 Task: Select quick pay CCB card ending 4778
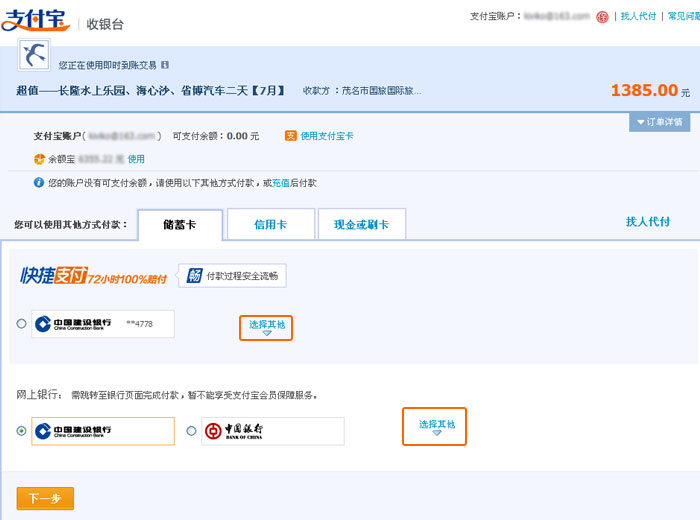click(x=22, y=324)
